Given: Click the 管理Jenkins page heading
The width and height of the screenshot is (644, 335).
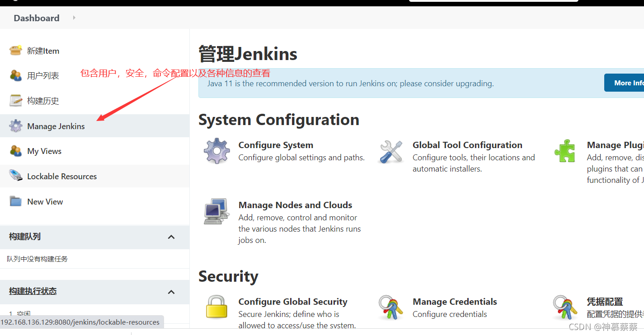Looking at the screenshot, I should tap(248, 54).
